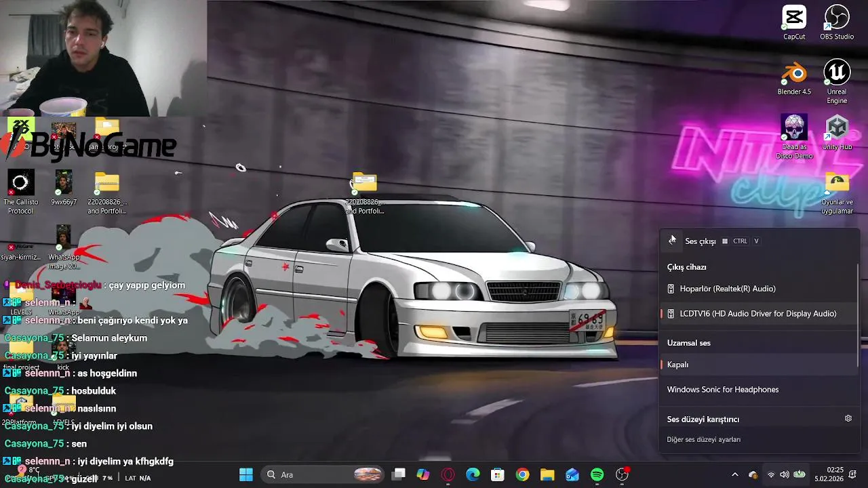Screen dimensions: 868x488
Task: Open OBS Studio desktop shortcut
Action: pos(837,23)
